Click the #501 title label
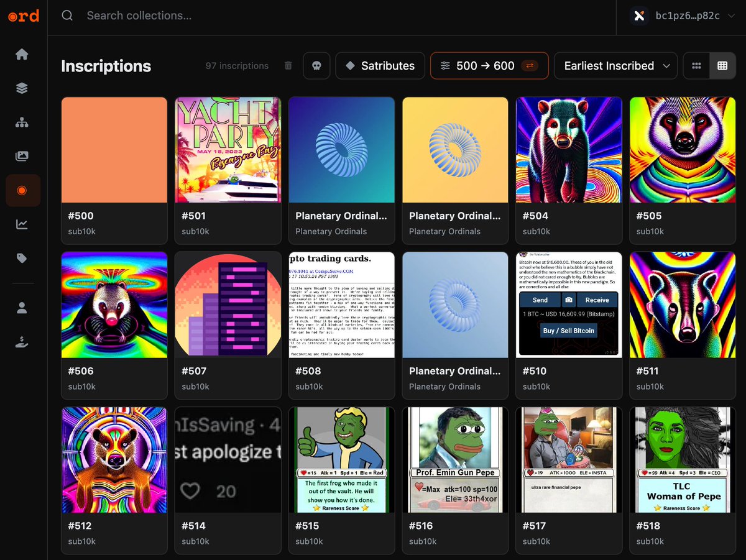Image resolution: width=746 pixels, height=560 pixels. point(193,216)
